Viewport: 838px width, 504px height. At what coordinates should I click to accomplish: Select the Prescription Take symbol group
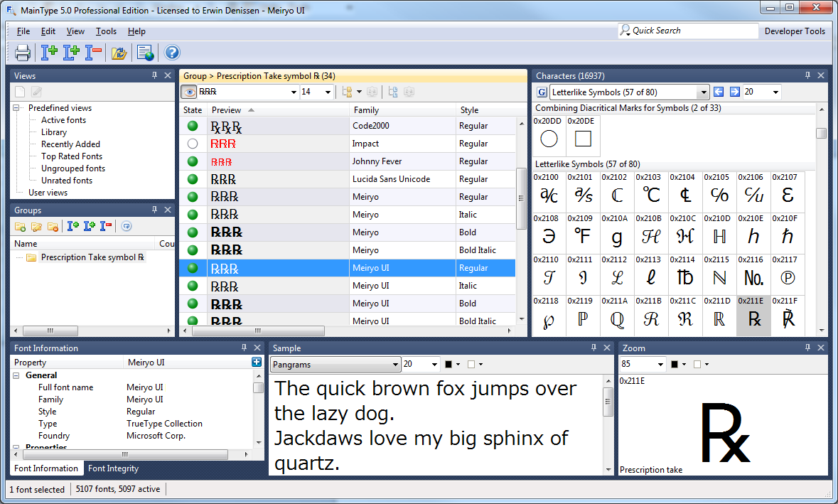[92, 257]
